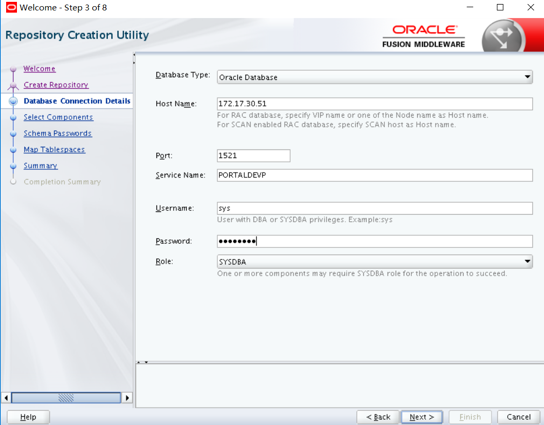Click the Schema Passwords step bullet icon
Viewport: 544px width, 425px height.
click(x=13, y=134)
